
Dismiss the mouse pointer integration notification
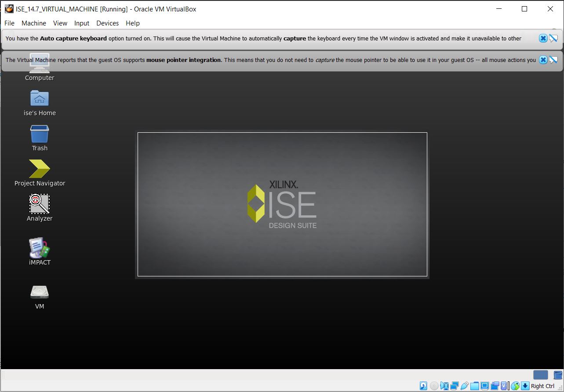coord(543,60)
